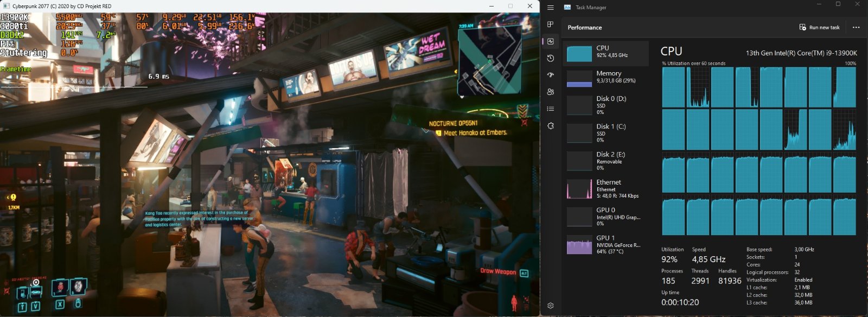This screenshot has height=317, width=868.
Task: Select Memory in the performance list
Action: tap(606, 78)
